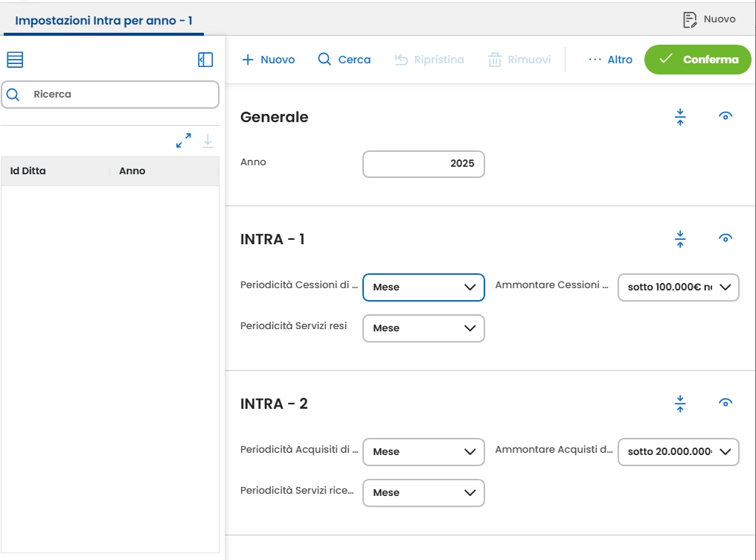Toggle visibility of the Generale section

point(725,116)
